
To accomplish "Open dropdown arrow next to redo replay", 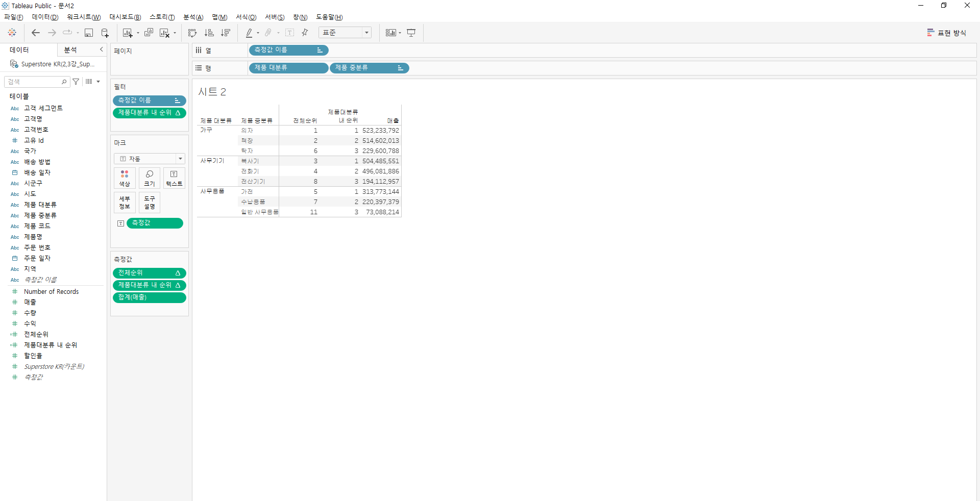I will point(78,33).
